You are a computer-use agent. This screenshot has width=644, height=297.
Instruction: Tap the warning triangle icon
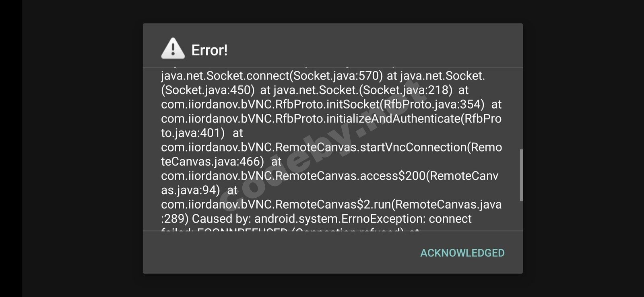point(173,49)
